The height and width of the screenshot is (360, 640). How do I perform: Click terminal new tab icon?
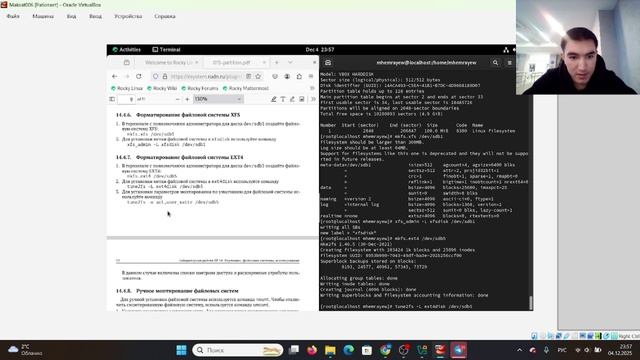point(328,63)
